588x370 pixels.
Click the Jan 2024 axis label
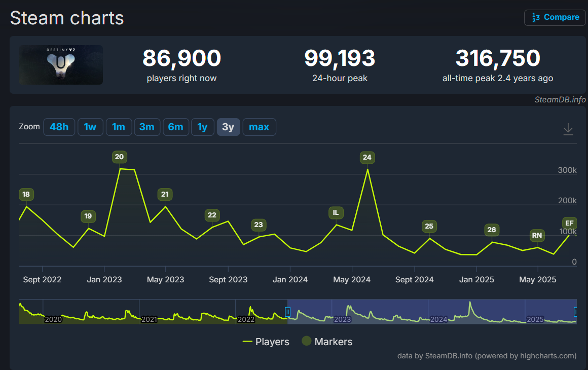coord(290,280)
